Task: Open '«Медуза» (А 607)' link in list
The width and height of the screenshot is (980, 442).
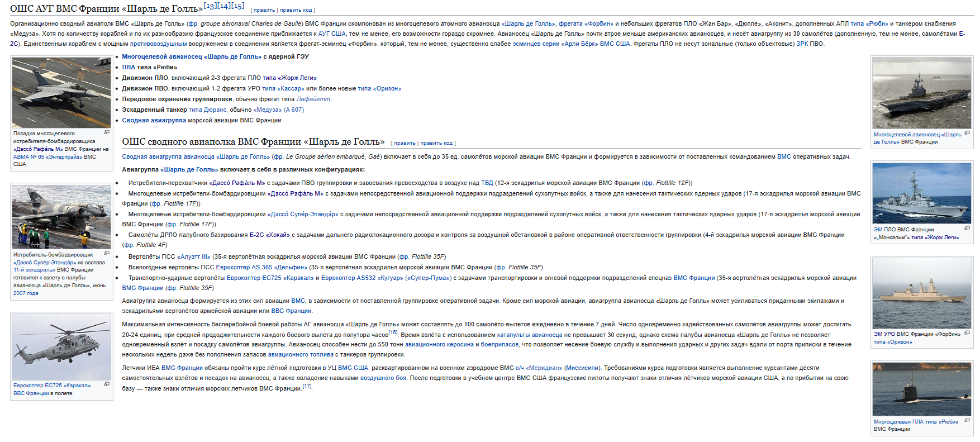Action: [279, 110]
